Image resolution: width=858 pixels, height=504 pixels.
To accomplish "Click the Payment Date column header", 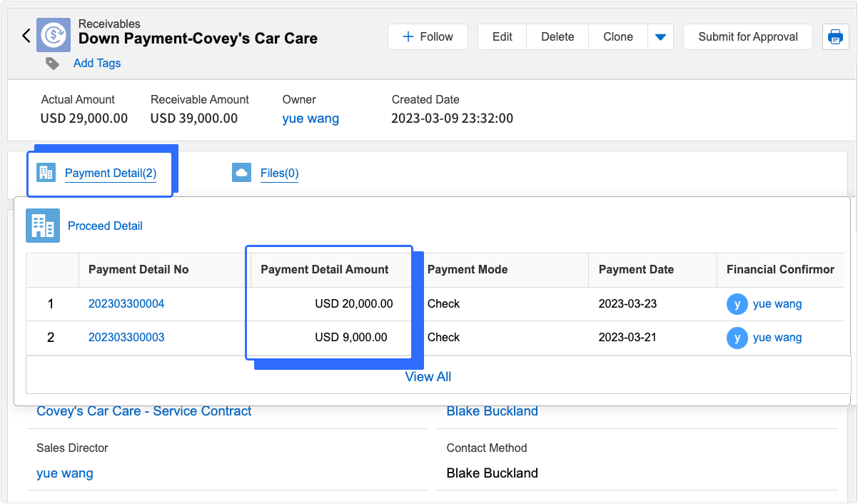I will point(636,270).
